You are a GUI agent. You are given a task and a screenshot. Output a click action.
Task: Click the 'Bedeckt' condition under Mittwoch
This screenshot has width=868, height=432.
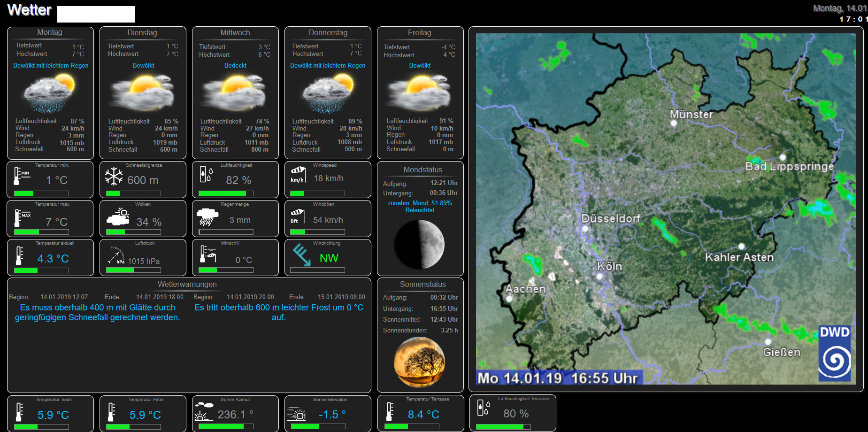pyautogui.click(x=235, y=66)
